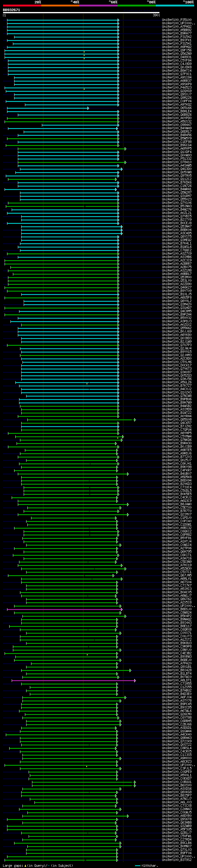Viewport: 197px width, 868px height.
Task: Click the purple alignment bar for A8LDT1
Action: [x=74, y=681]
